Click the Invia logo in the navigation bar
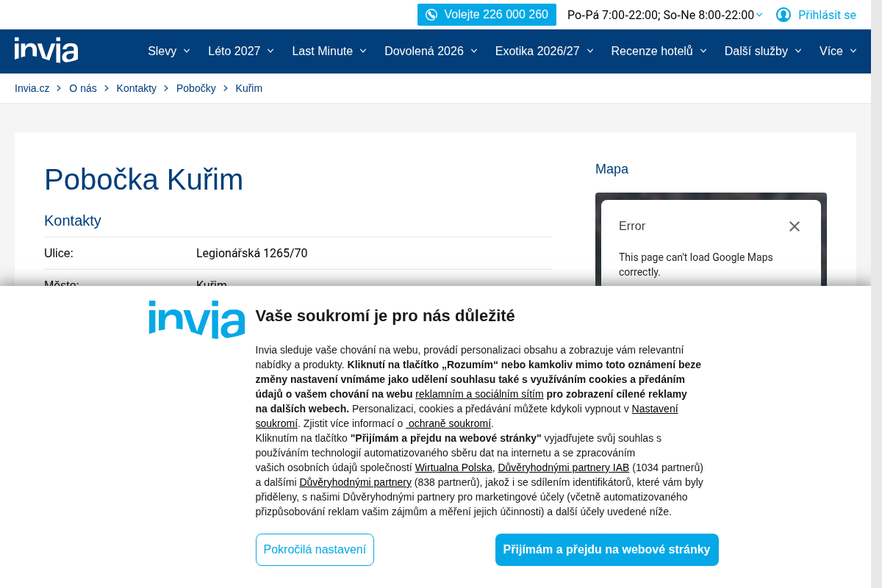The height and width of the screenshot is (588, 882). coord(46,50)
